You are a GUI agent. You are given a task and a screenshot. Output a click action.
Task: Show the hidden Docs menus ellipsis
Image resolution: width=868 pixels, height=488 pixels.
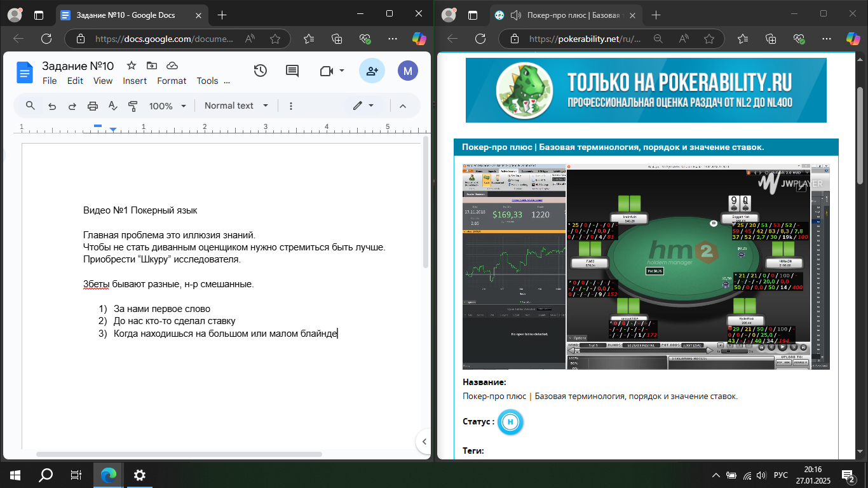(x=227, y=82)
